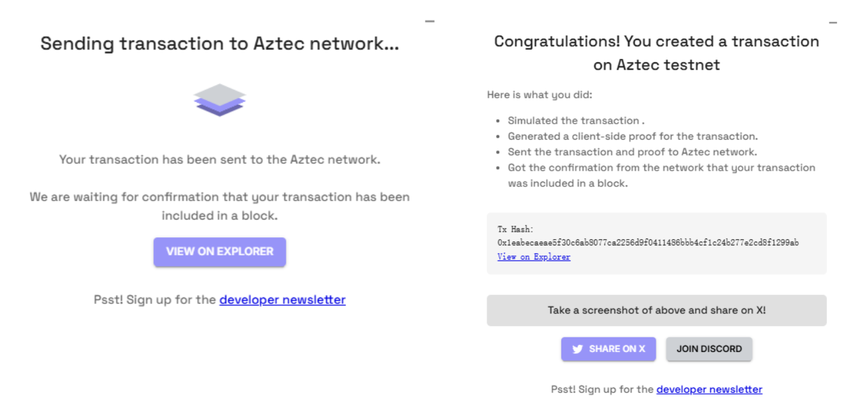
Task: Select the 'Sent the transaction and proof' bullet
Action: (x=632, y=152)
